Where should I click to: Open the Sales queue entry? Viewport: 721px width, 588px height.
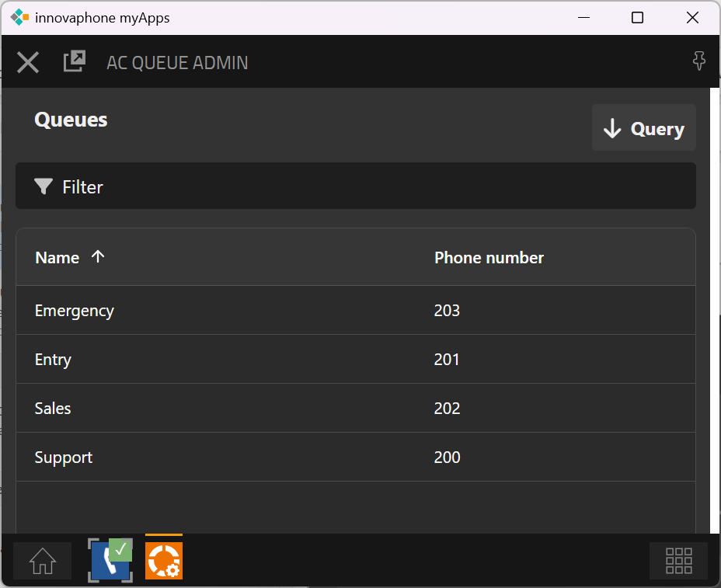click(x=53, y=409)
